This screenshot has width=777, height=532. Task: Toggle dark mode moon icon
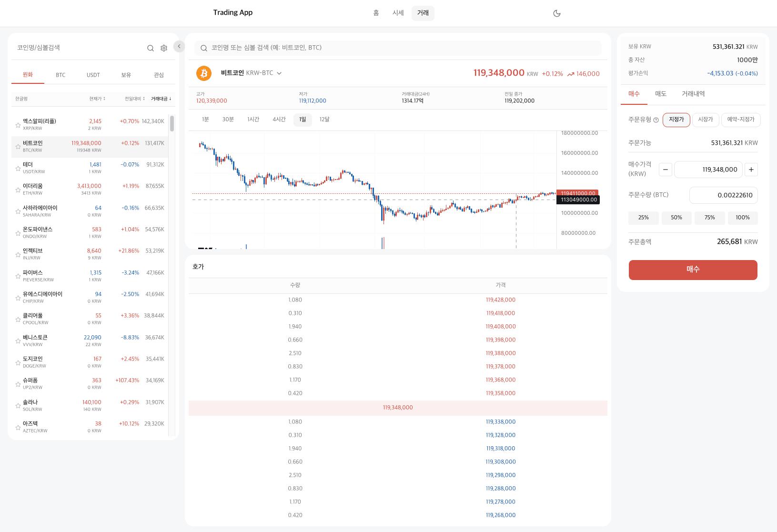coord(556,13)
